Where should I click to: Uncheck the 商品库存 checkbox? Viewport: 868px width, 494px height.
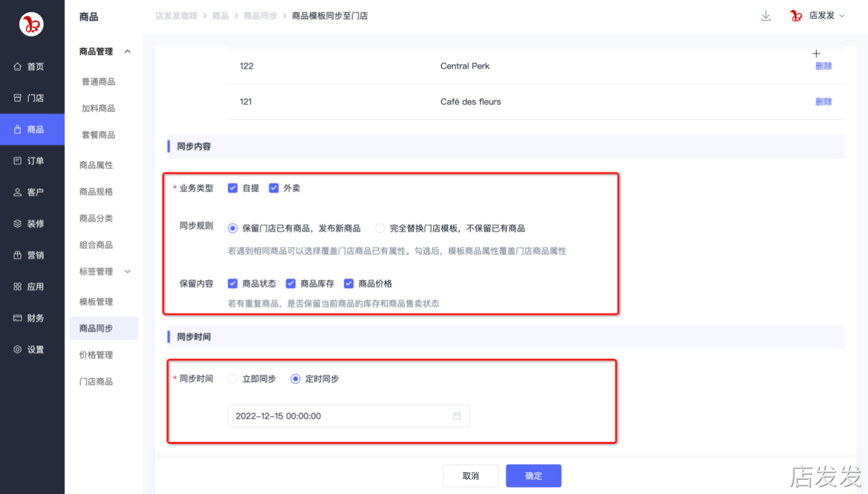click(x=291, y=283)
